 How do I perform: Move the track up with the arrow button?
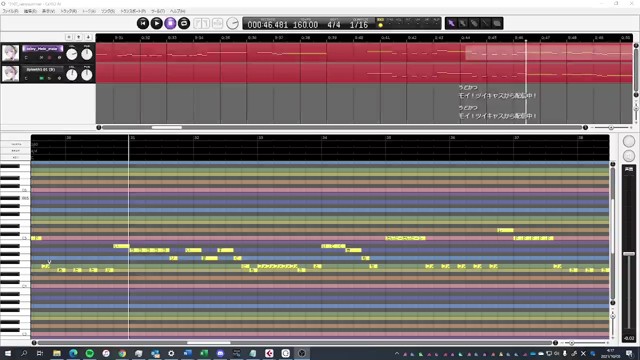click(x=79, y=37)
